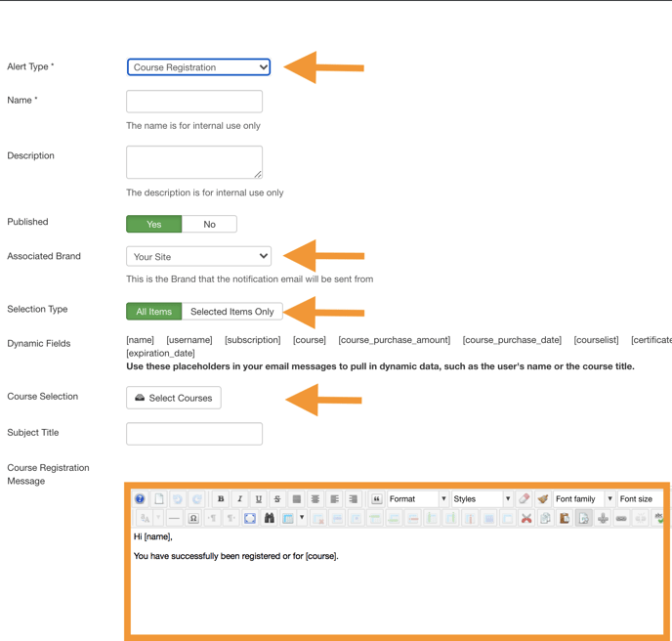Click the clipboard paste icon
This screenshot has width=672, height=641.
click(x=565, y=519)
